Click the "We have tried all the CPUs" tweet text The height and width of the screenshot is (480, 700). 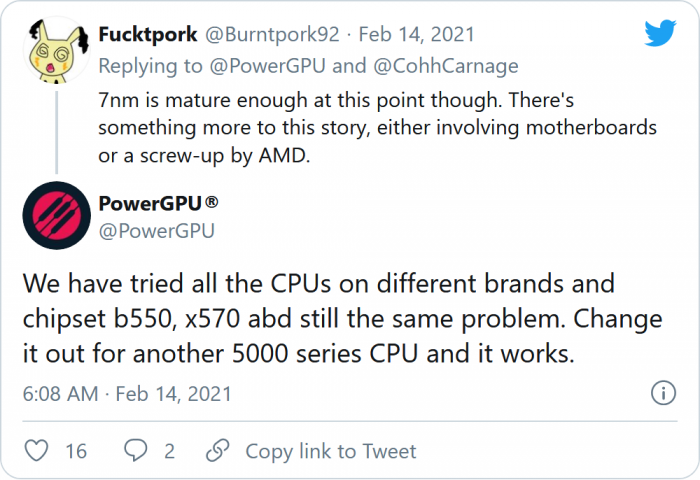pyautogui.click(x=340, y=320)
